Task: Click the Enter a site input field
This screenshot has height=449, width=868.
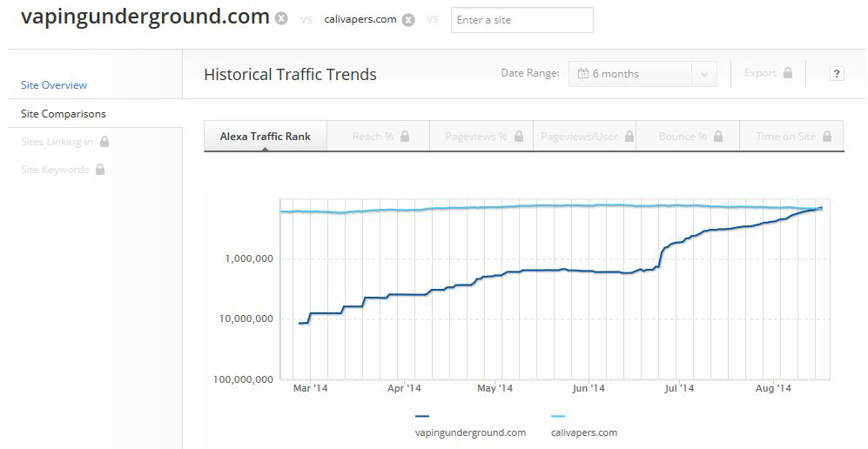Action: click(521, 20)
